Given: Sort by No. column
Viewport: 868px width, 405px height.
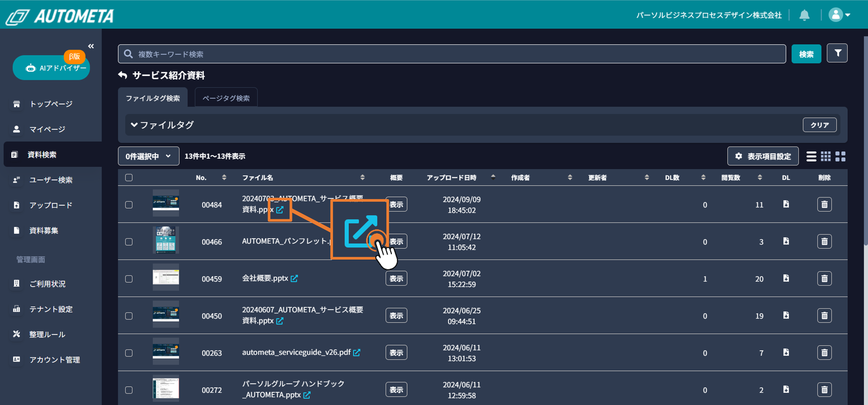Looking at the screenshot, I should pyautogui.click(x=224, y=178).
